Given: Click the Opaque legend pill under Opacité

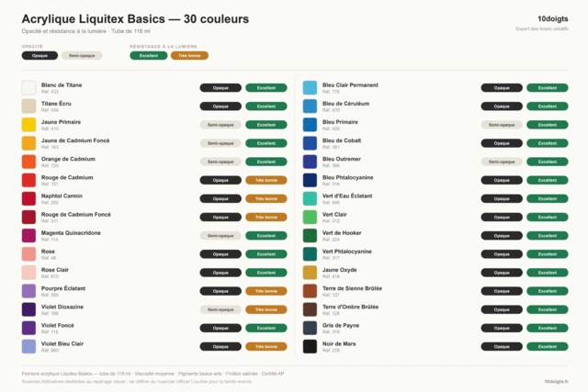Looking at the screenshot, I should pyautogui.click(x=40, y=55).
